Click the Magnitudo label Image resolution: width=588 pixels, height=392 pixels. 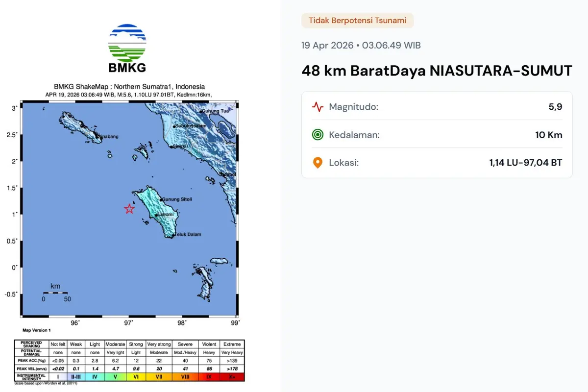[x=354, y=107]
